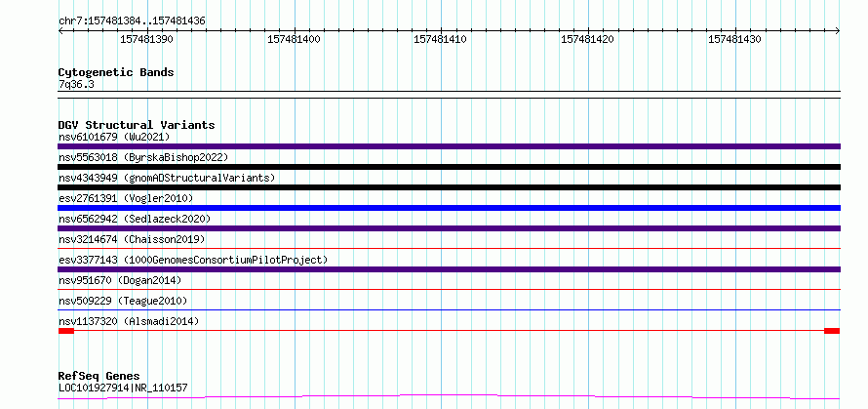Image resolution: width=868 pixels, height=409 pixels.
Task: Open variant nsv6101679 (Wu2021) label
Action: 114,137
